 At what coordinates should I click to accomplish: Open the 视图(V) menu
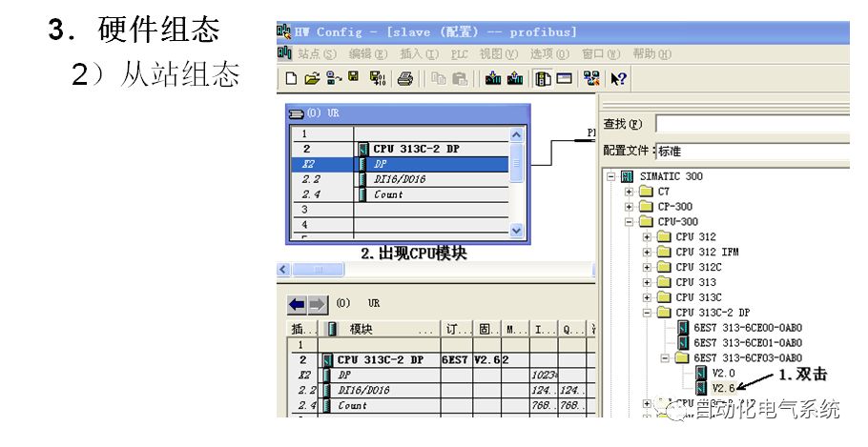click(499, 53)
